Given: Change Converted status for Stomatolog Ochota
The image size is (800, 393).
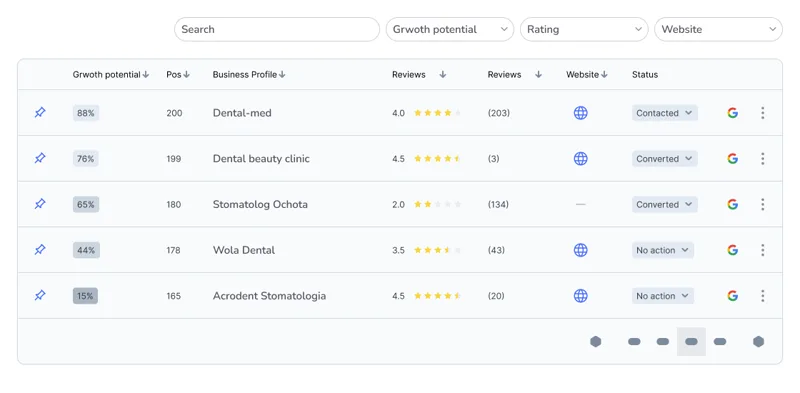Looking at the screenshot, I should (665, 204).
